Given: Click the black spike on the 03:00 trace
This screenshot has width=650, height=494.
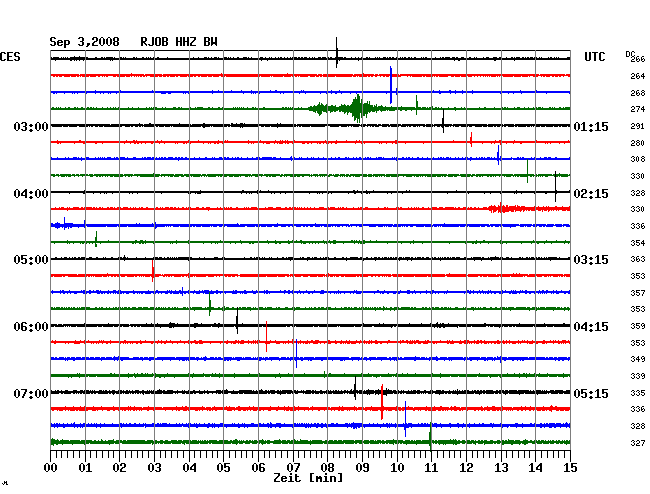Looking at the screenshot, I should (x=443, y=121).
